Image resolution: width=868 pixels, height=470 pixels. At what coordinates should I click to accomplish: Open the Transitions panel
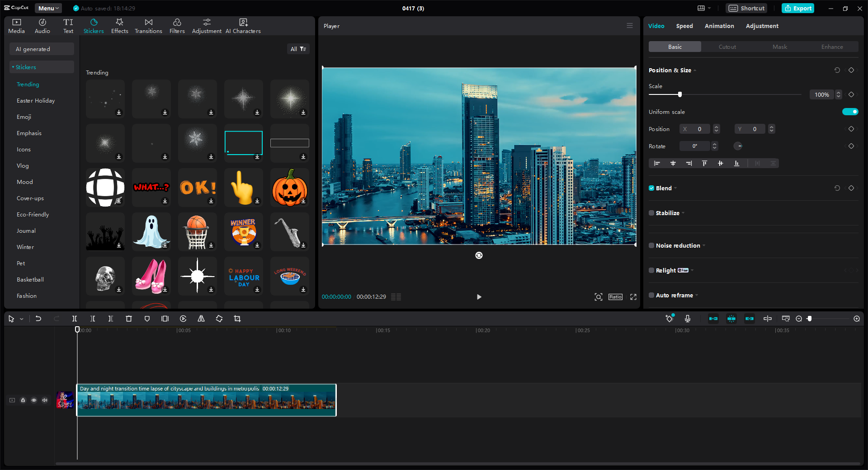coord(148,25)
